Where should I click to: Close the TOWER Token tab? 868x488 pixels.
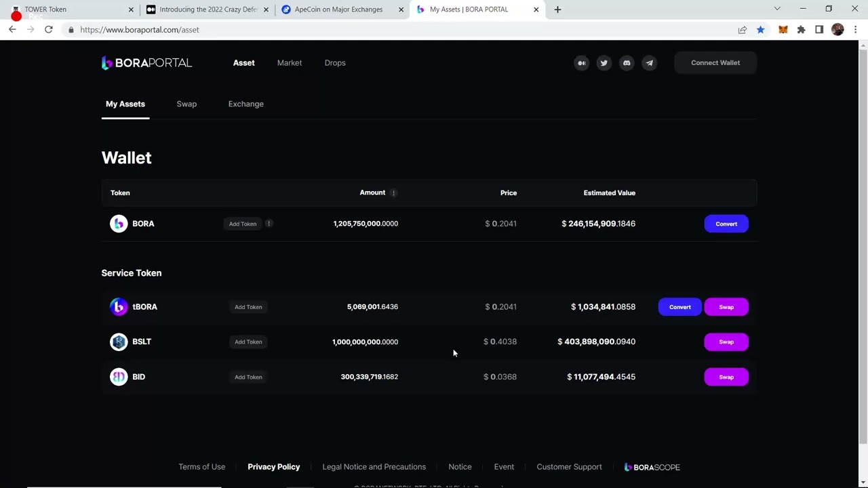[x=131, y=9]
